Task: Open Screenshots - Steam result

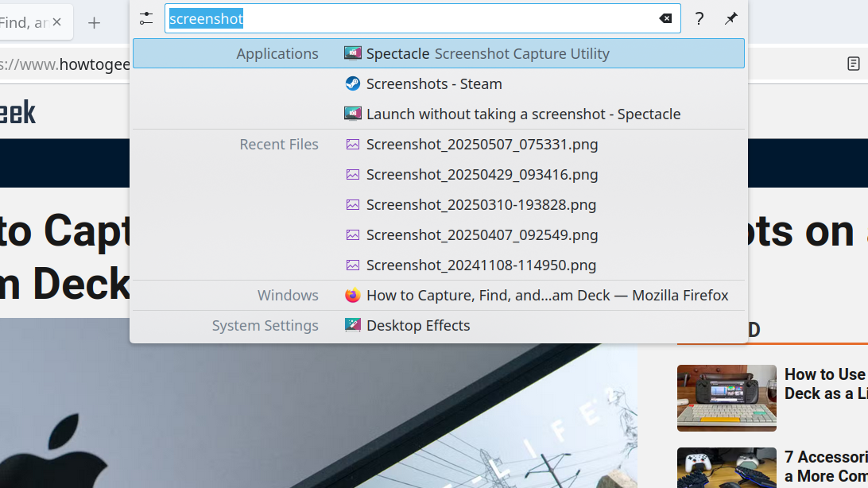Action: click(x=433, y=83)
